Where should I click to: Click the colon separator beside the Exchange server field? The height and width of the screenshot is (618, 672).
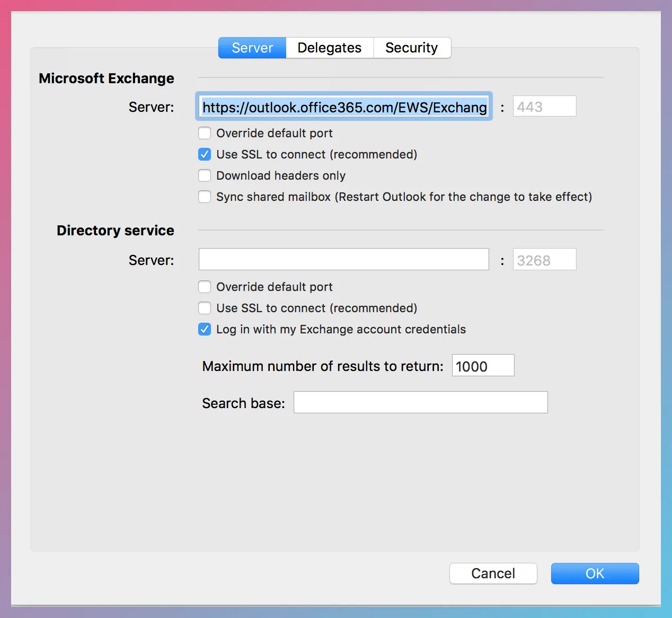(502, 107)
